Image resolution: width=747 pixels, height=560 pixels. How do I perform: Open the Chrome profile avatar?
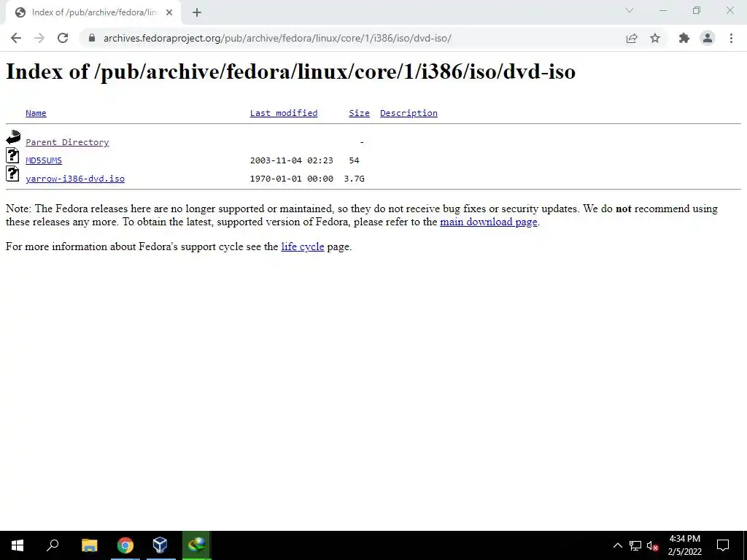[708, 38]
